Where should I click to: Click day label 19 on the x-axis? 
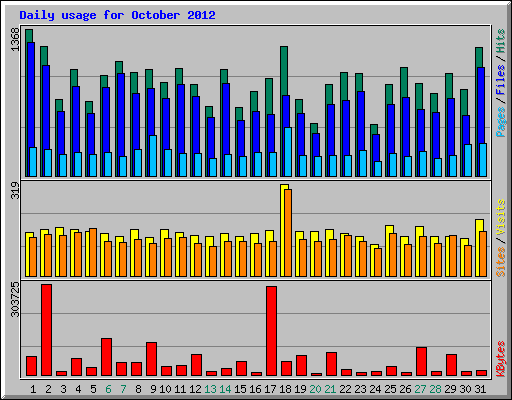tap(300, 389)
